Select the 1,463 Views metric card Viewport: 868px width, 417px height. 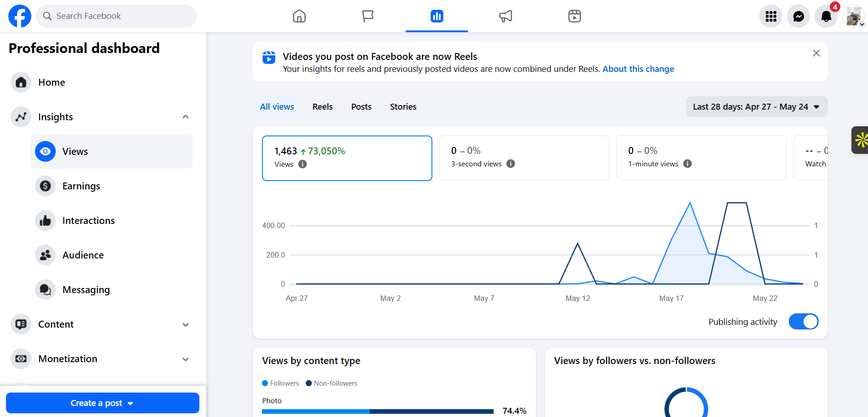tap(347, 158)
